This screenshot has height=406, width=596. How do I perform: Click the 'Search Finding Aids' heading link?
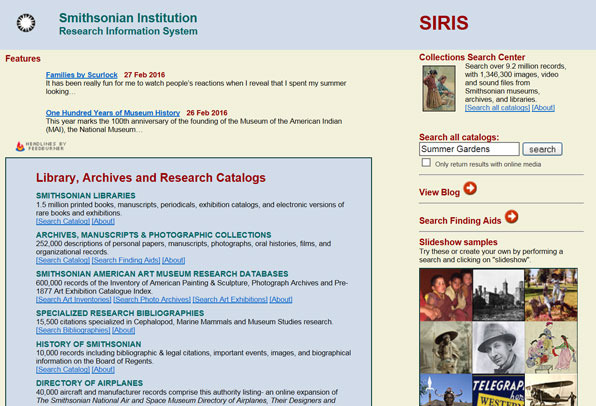point(460,221)
